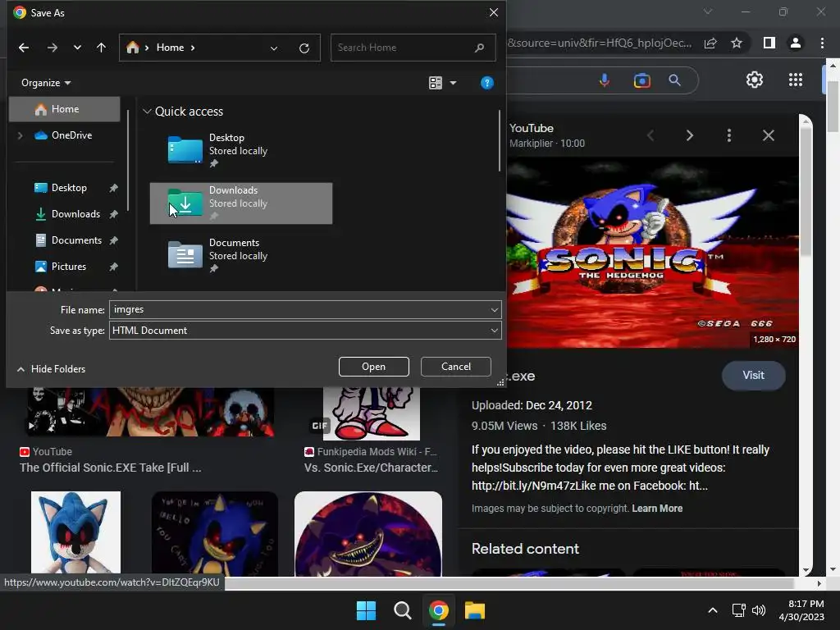Open the Windows Start menu

click(366, 610)
